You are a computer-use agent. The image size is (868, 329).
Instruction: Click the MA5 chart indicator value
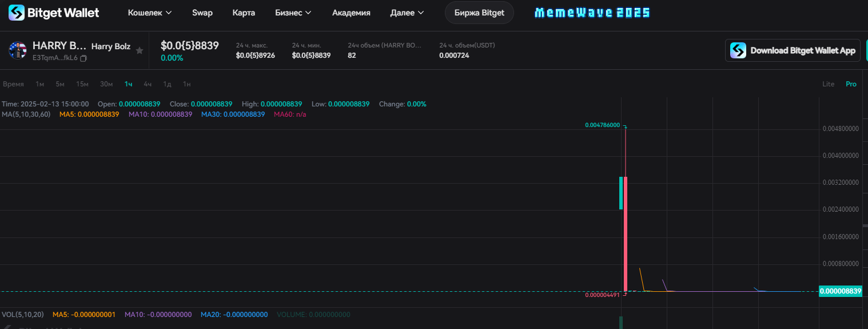(x=89, y=114)
